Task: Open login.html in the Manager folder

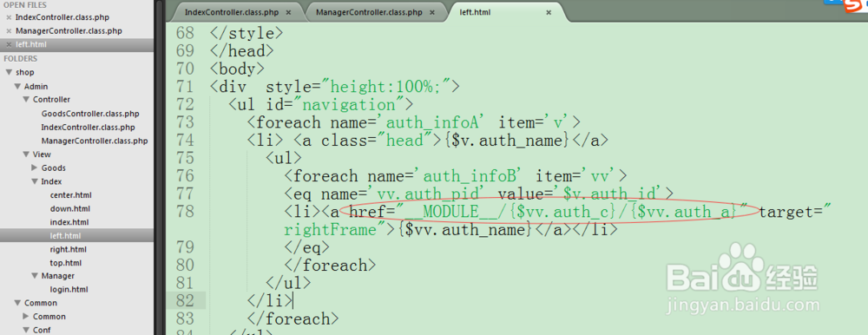Action: pos(69,290)
